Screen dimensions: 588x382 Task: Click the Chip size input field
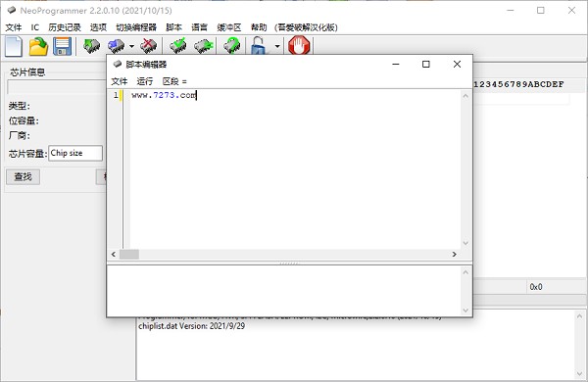(75, 153)
